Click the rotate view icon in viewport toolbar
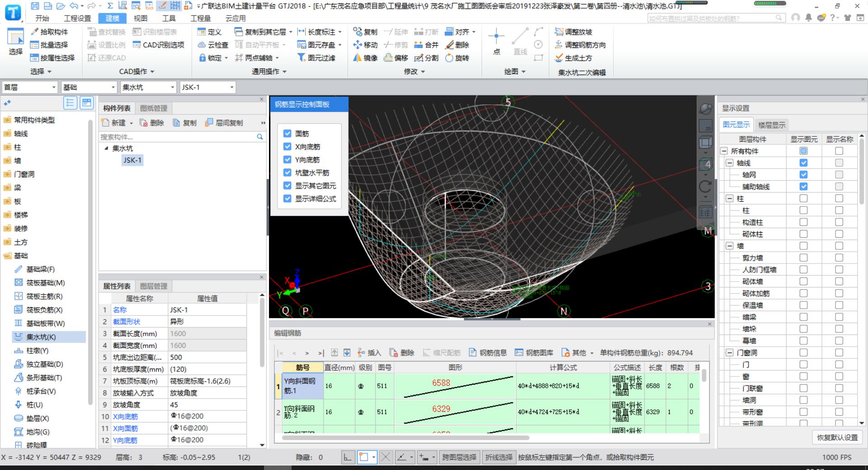This screenshot has height=470, width=868. pos(705,186)
